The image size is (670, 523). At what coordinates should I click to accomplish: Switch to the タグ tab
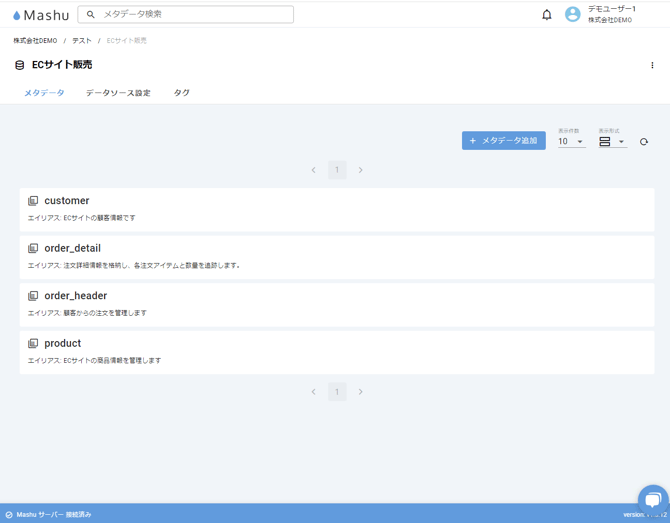(181, 93)
